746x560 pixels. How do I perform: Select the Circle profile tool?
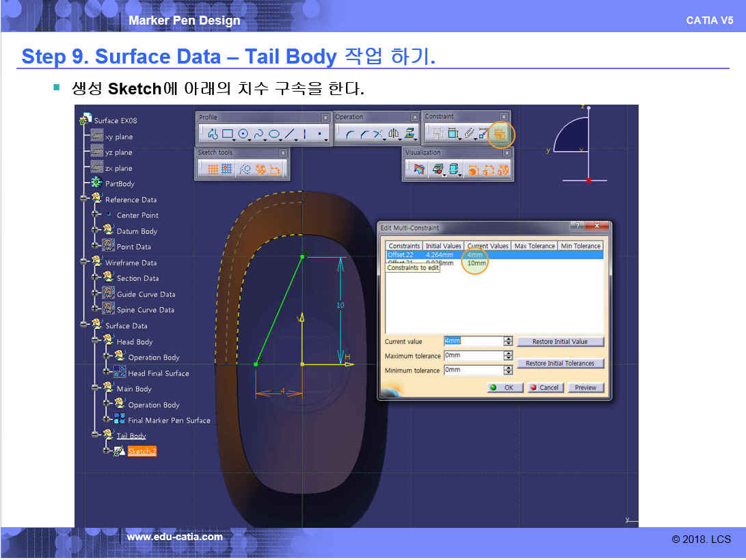click(x=243, y=135)
